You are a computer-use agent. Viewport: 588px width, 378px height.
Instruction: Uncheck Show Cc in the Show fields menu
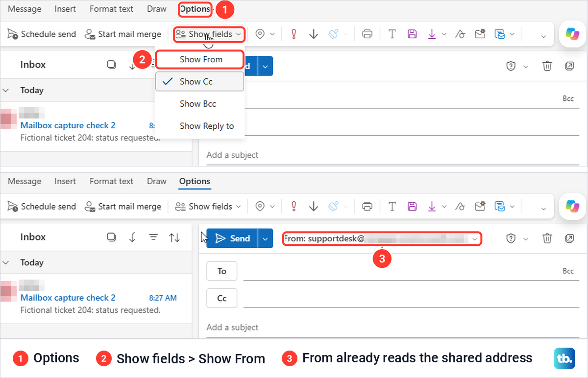click(x=199, y=81)
